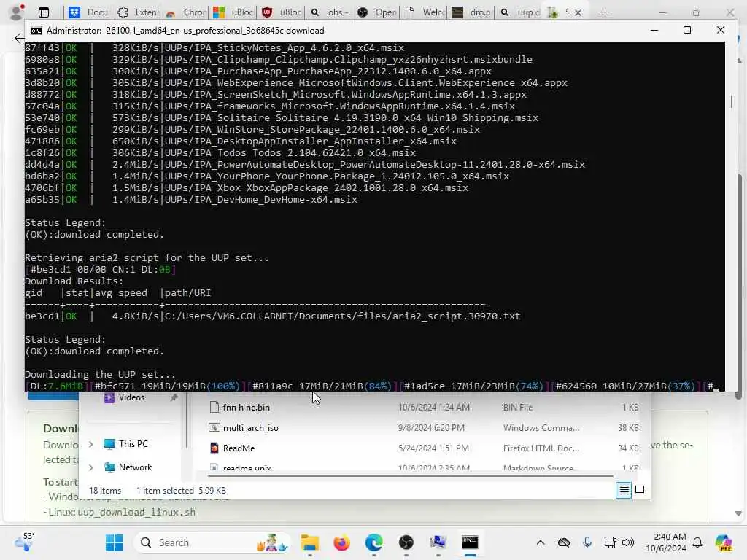Switch to the dro.p browser tab

[x=472, y=12]
